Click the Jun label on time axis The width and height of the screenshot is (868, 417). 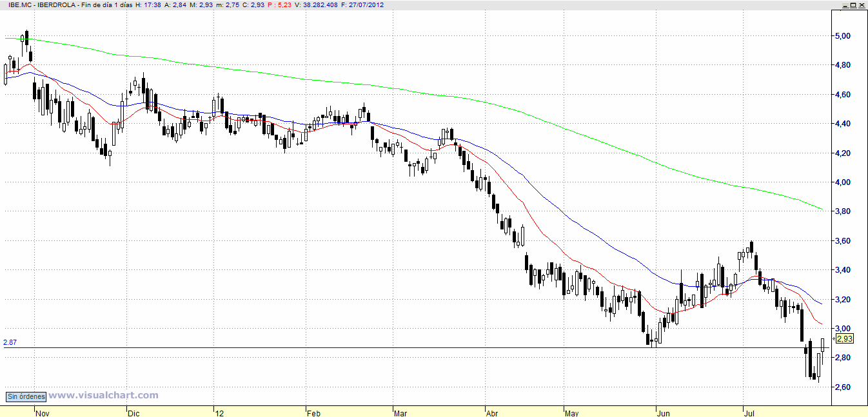(664, 412)
